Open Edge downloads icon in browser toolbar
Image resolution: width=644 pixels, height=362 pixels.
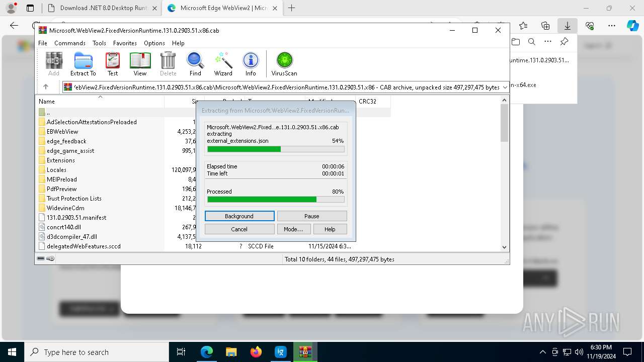tap(567, 26)
